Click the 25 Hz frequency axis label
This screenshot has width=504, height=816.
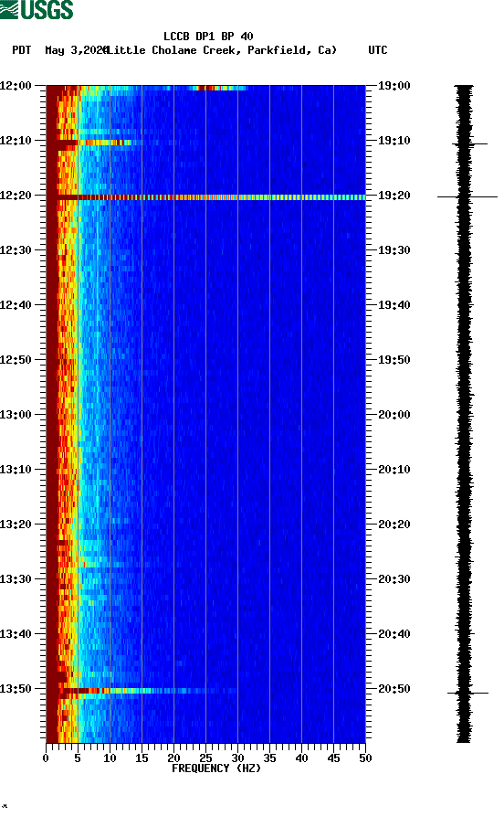pos(205,758)
